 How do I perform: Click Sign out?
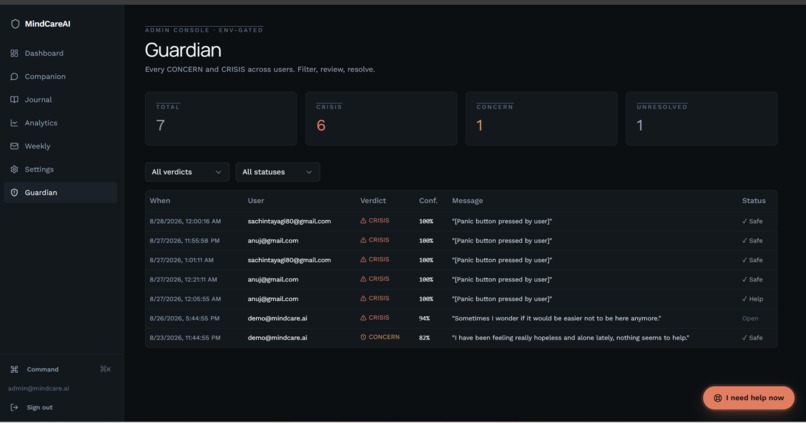pos(32,408)
